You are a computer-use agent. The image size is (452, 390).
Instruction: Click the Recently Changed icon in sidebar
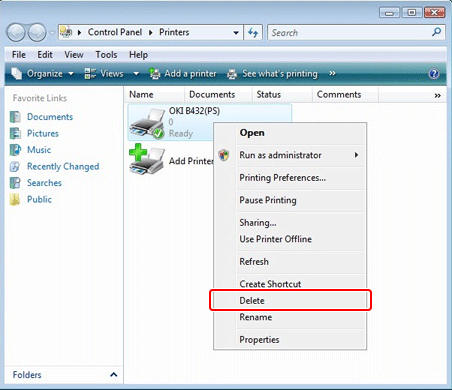(x=15, y=166)
